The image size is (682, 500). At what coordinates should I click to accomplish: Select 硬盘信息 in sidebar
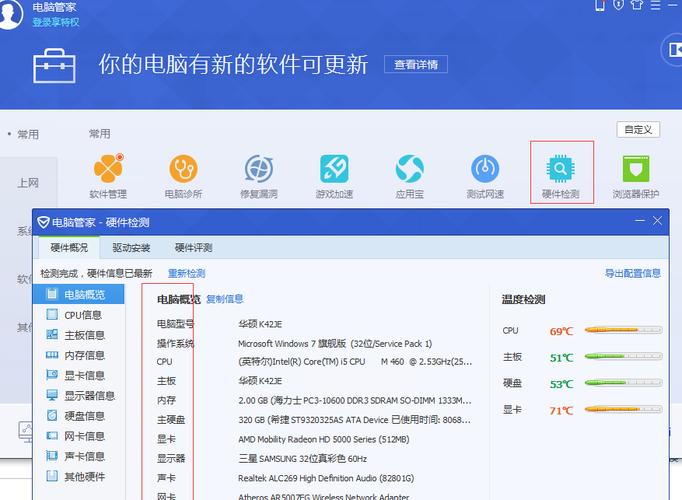point(79,416)
